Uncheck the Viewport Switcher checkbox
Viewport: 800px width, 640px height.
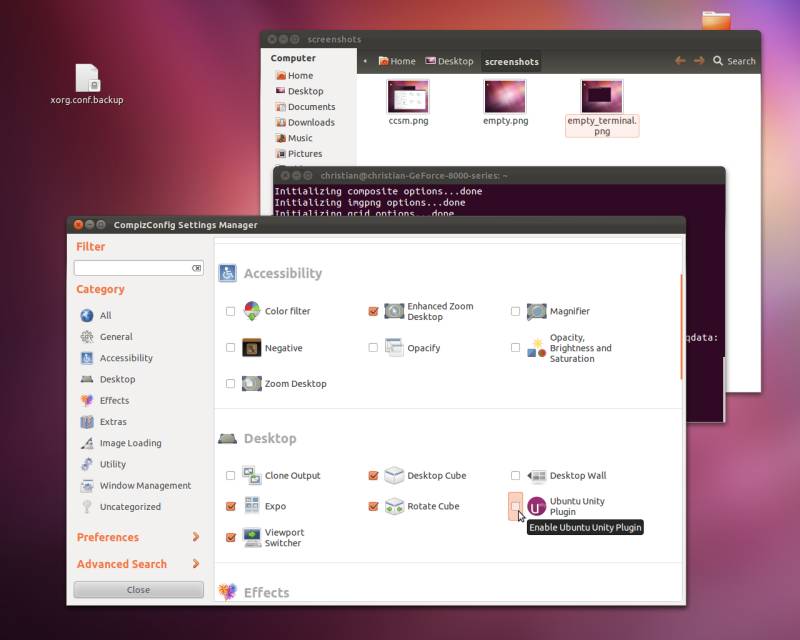coord(230,537)
